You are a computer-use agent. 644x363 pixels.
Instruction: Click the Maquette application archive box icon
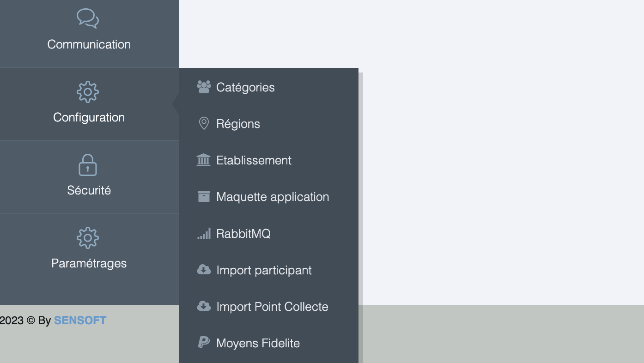[204, 196]
